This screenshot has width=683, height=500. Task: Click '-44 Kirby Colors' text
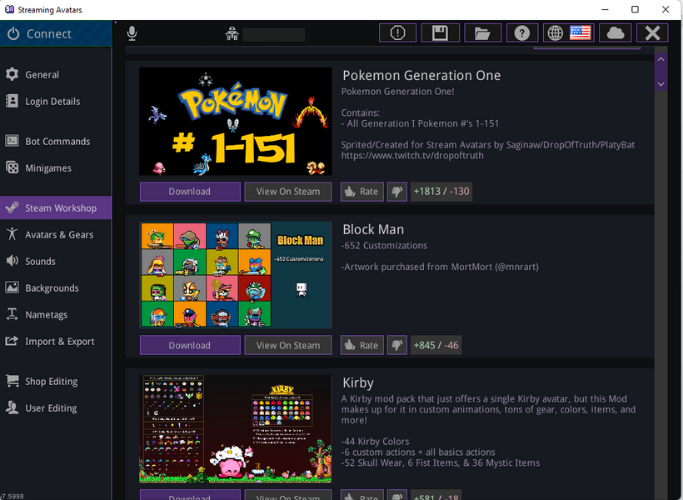(375, 442)
